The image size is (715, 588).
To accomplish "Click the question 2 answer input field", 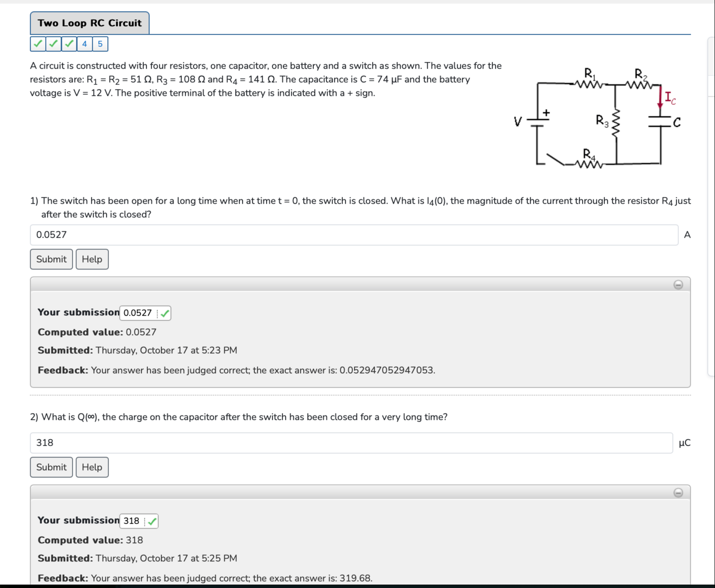I will click(351, 443).
